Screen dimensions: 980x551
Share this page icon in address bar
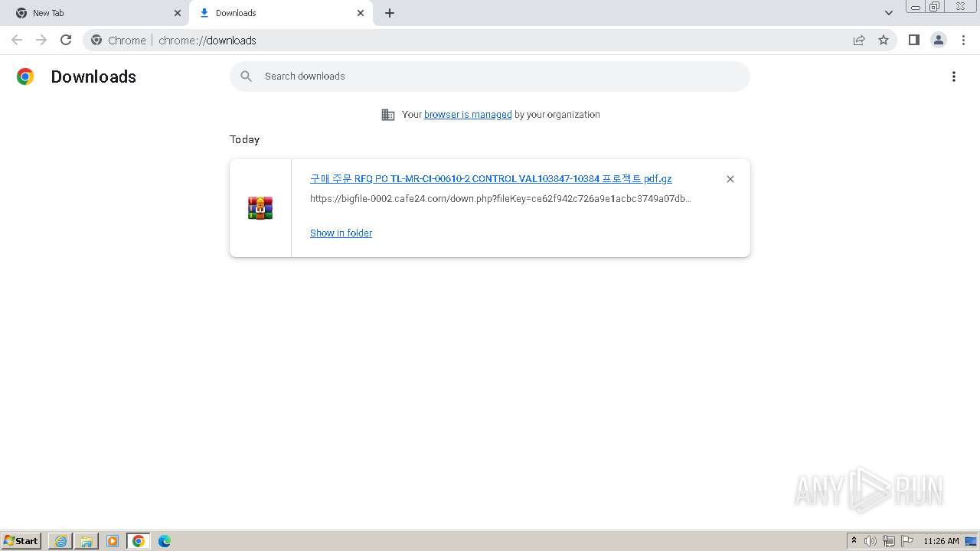(859, 40)
